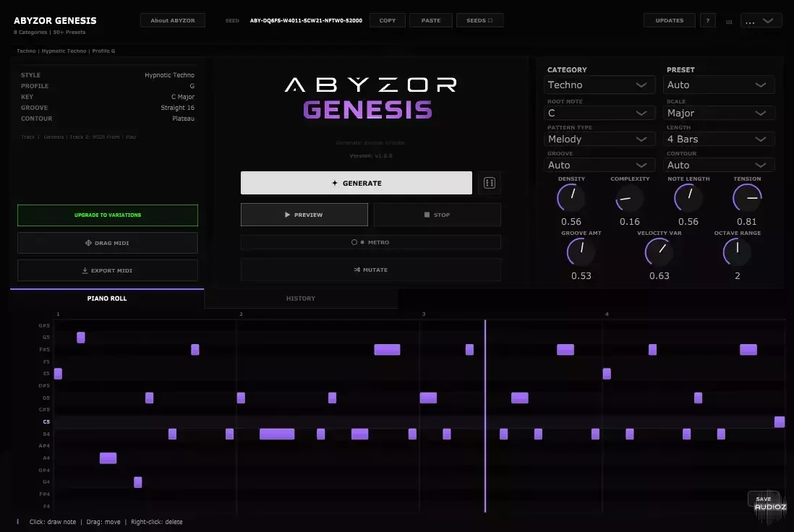Viewport: 794px width, 532px height.
Task: Toggle the Metro metronome switch
Action: (x=371, y=242)
